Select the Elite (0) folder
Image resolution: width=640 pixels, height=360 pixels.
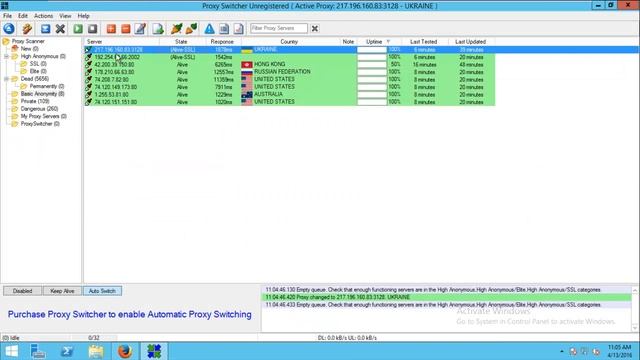[x=38, y=71]
